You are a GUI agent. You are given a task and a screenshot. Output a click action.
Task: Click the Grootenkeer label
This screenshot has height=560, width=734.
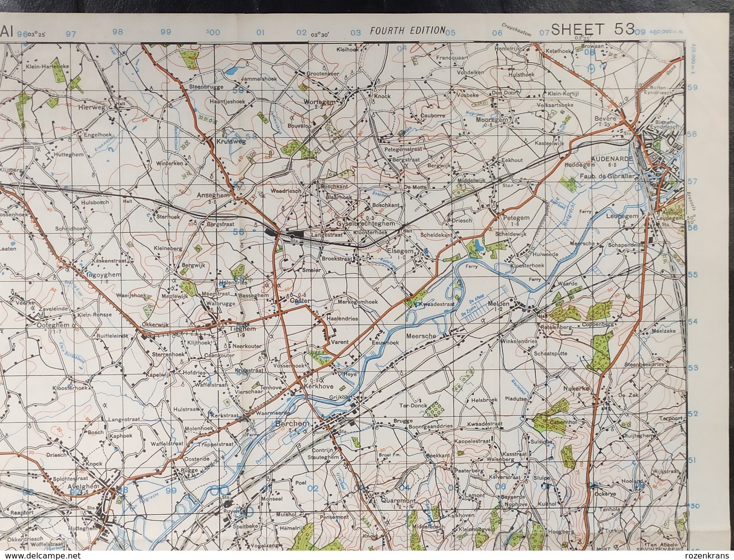pyautogui.click(x=322, y=73)
